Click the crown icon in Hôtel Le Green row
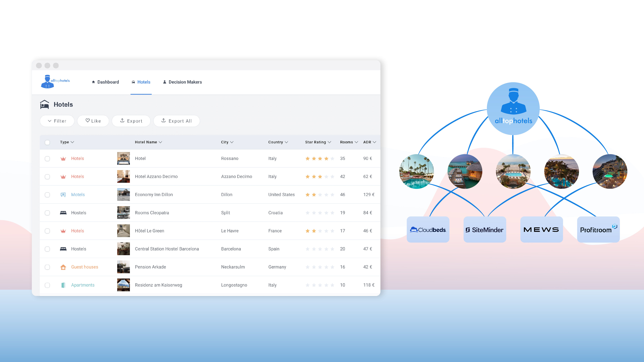 click(63, 231)
